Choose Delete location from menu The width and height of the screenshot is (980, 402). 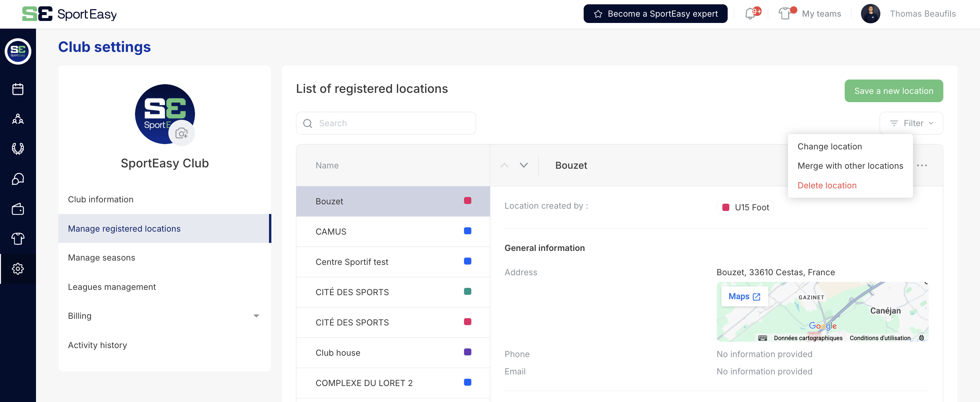pyautogui.click(x=827, y=185)
